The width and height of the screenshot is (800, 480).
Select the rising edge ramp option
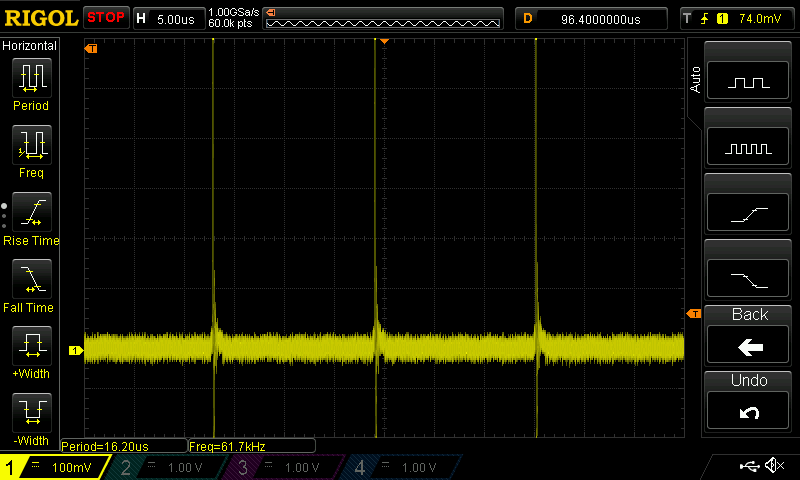749,214
